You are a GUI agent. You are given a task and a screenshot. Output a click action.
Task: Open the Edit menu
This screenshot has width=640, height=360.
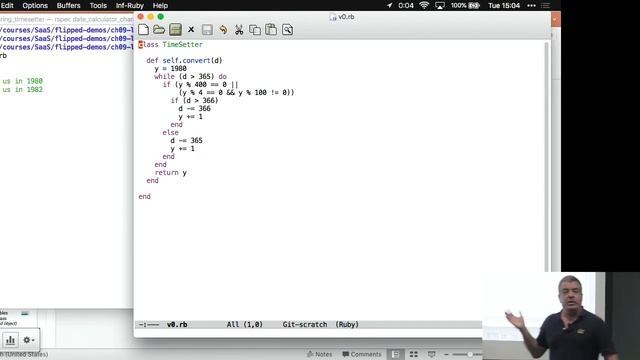click(x=7, y=5)
